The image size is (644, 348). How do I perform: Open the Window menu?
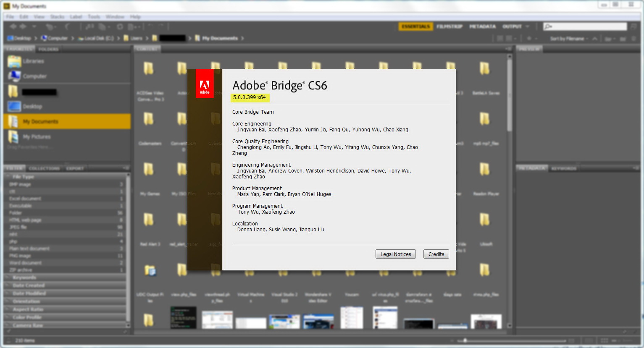pos(115,17)
